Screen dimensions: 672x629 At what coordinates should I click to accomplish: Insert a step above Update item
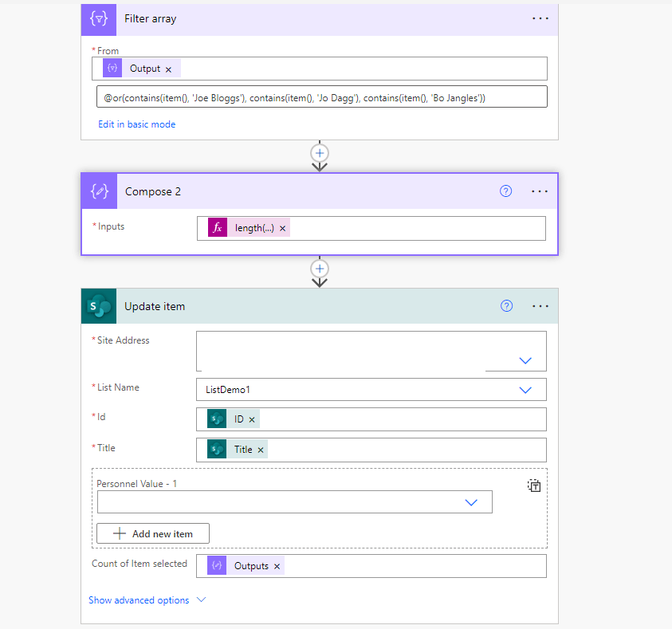click(320, 269)
